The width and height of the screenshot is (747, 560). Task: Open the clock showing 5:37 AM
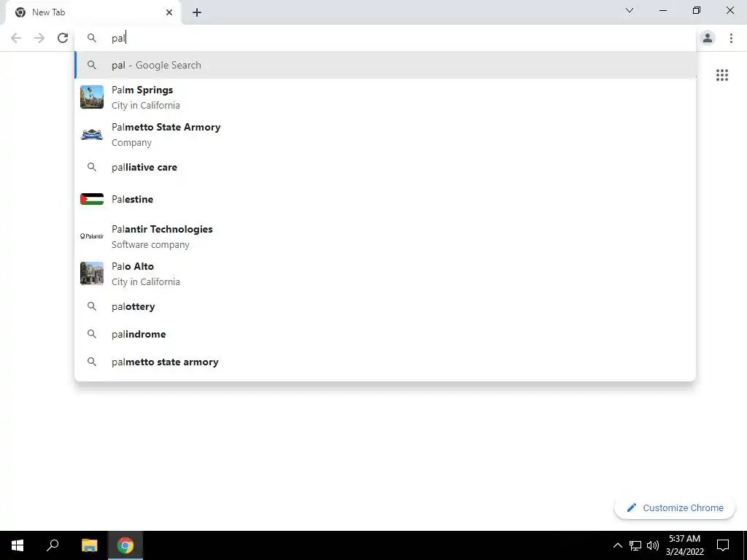click(x=684, y=545)
